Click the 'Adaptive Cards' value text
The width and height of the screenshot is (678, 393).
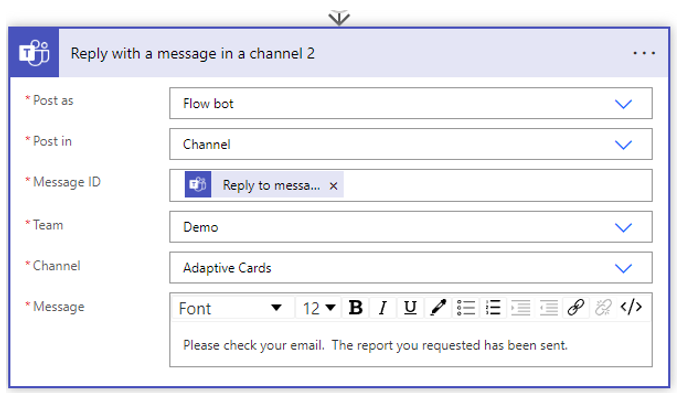227,268
